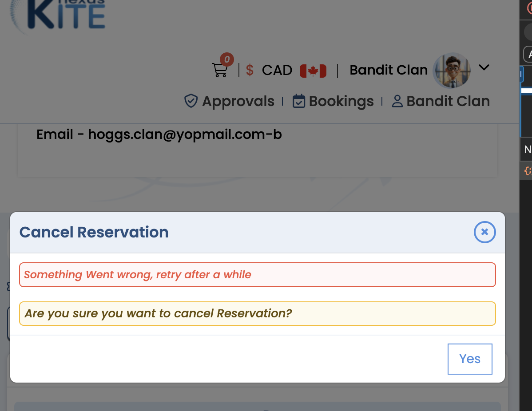Select the Canadian flag icon
The image size is (532, 411).
click(x=313, y=71)
